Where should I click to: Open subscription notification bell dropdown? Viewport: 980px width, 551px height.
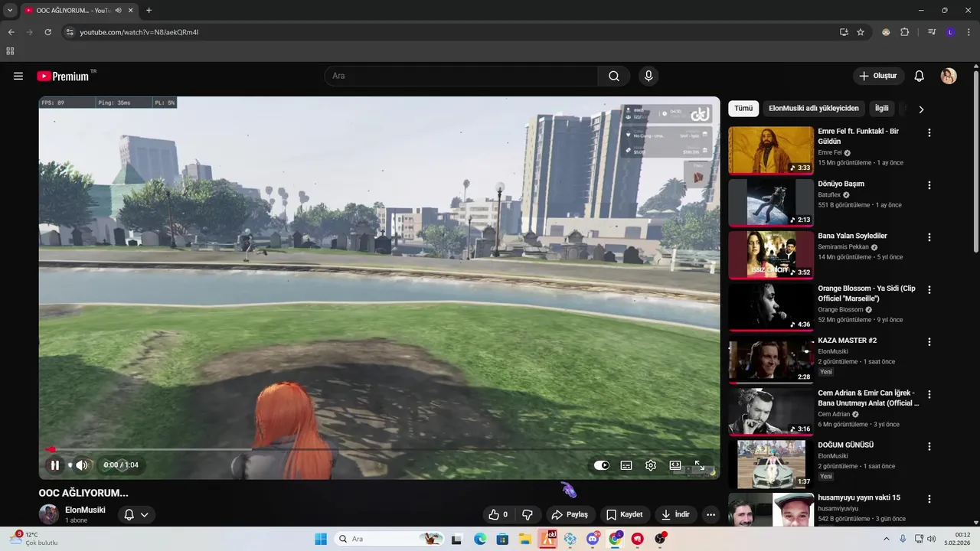click(x=136, y=514)
